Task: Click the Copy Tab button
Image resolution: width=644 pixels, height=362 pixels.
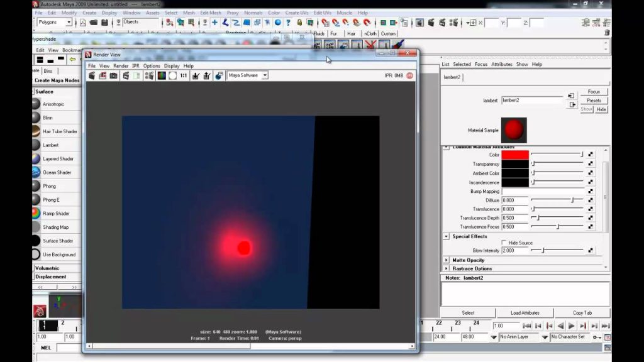Action: [x=582, y=313]
